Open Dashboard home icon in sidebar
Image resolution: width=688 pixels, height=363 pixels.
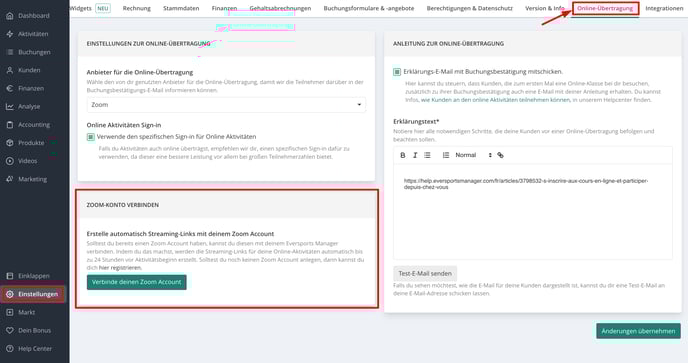[x=10, y=16]
